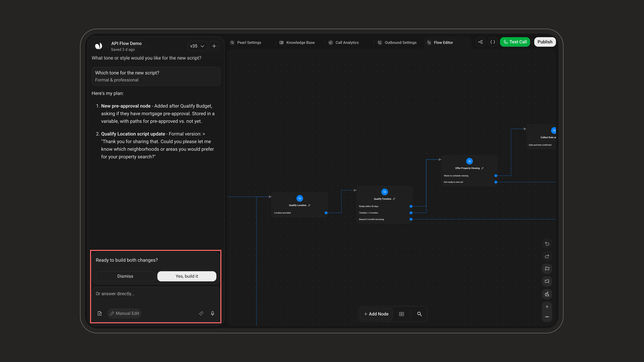Click the Qualify Location chat bubble icon
Screen dimensions: 644x362
click(299, 198)
